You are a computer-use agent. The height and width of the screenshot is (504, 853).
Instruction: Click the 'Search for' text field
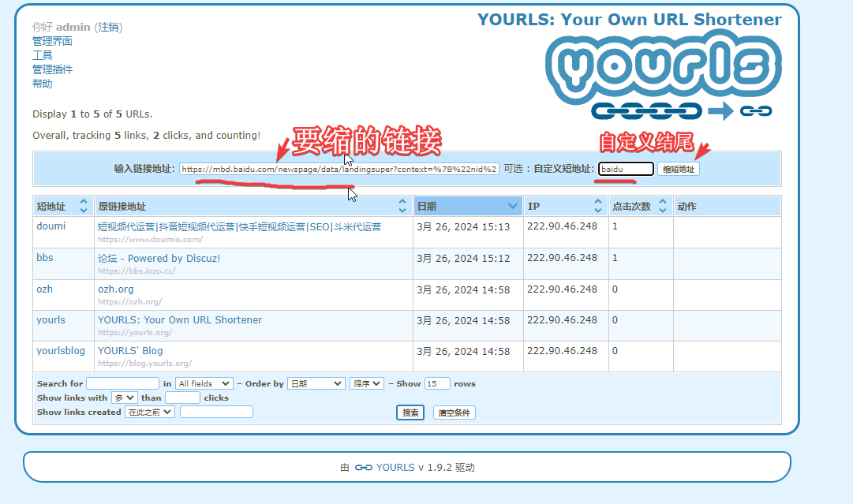tap(122, 384)
